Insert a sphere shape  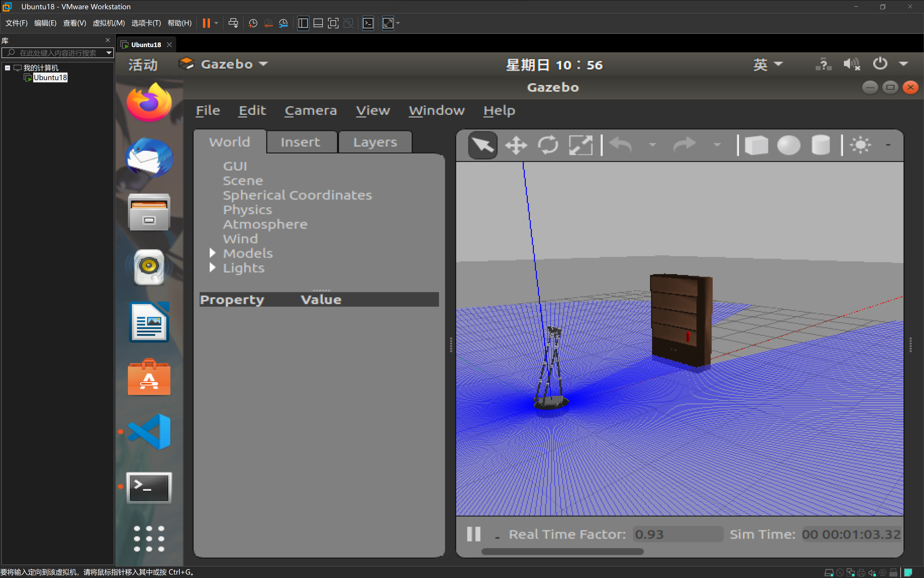point(789,145)
